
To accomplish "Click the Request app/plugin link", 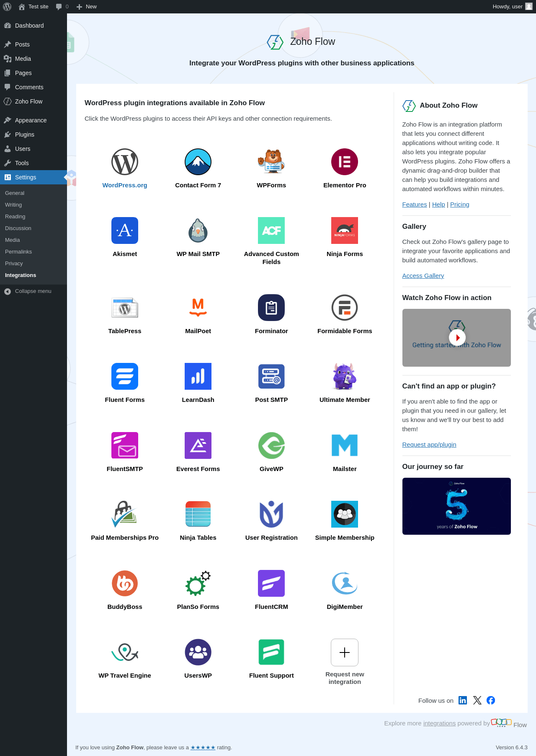I will [x=429, y=445].
